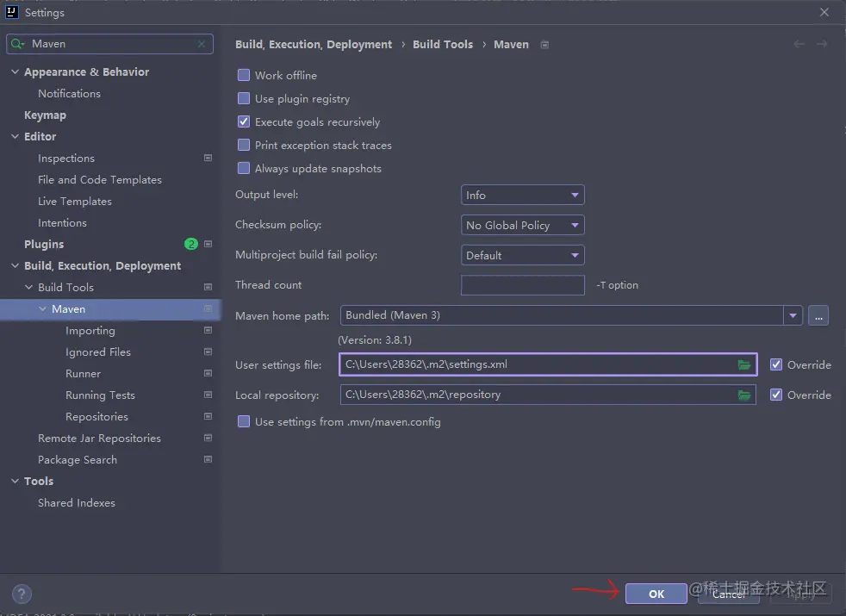Click the Cancel button
Screen dimensions: 846x616
point(728,594)
